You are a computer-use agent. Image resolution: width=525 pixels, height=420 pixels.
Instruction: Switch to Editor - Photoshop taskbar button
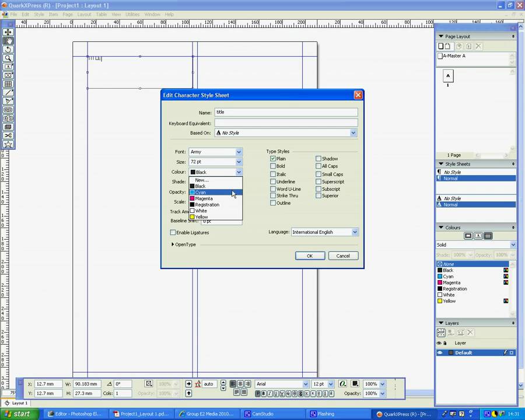[x=76, y=414]
